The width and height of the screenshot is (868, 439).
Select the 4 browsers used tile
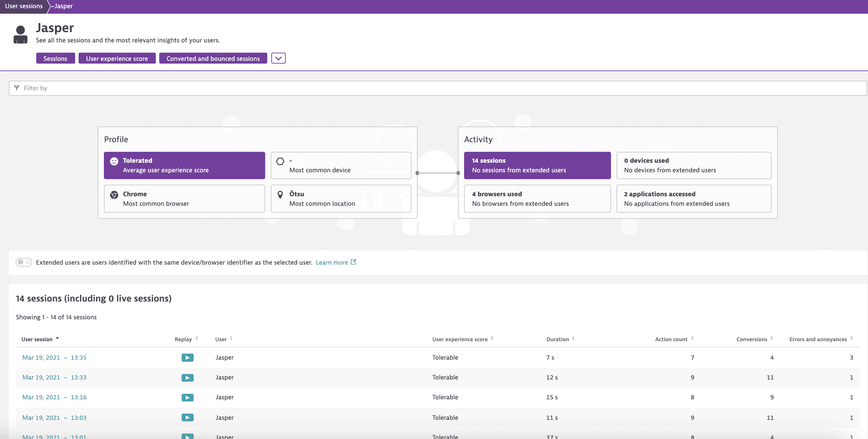[x=537, y=199]
